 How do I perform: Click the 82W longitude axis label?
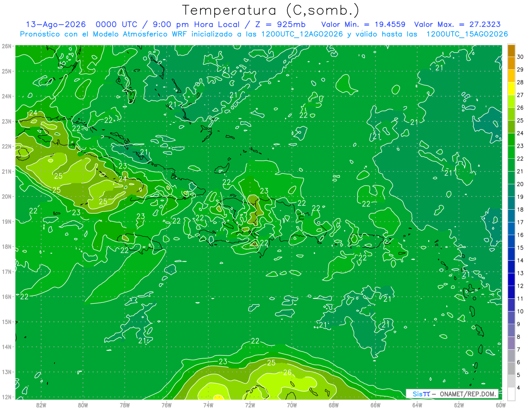pyautogui.click(x=41, y=404)
